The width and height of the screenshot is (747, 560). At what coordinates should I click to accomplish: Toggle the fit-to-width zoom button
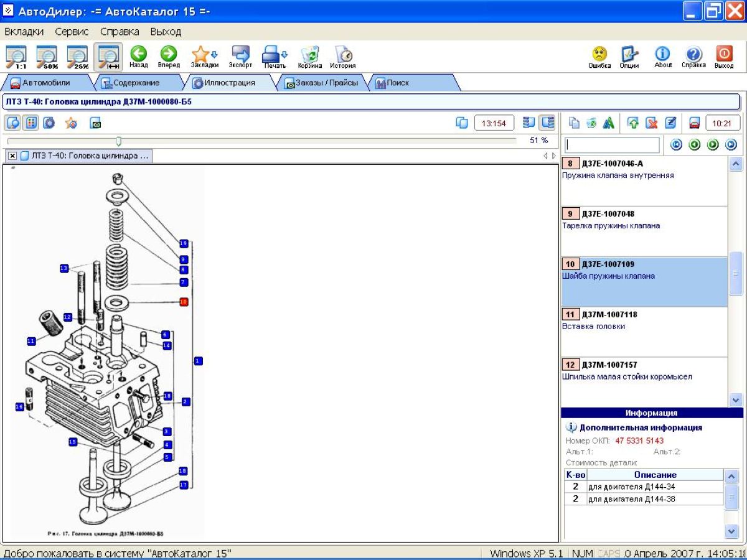point(108,57)
